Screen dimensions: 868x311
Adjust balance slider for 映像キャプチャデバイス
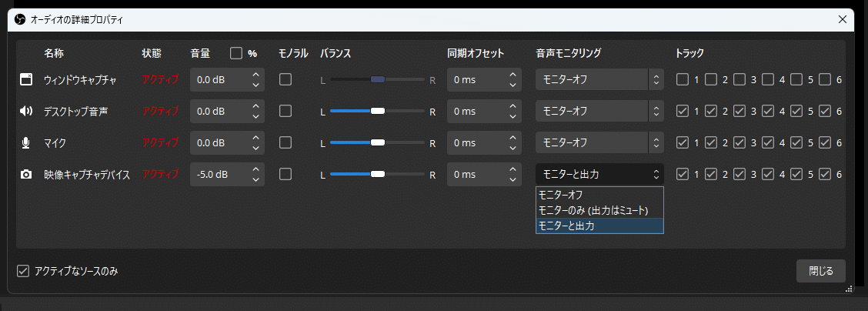coord(378,174)
